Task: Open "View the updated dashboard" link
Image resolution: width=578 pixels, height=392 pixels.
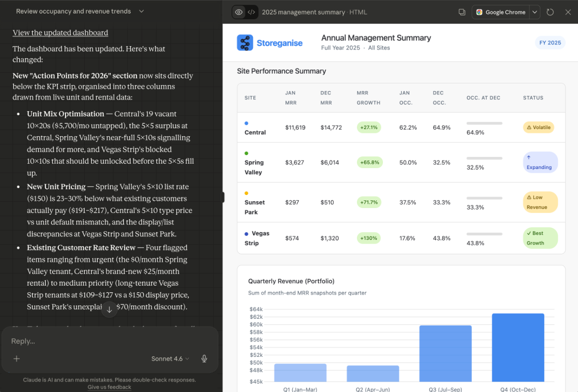Action: pos(60,32)
